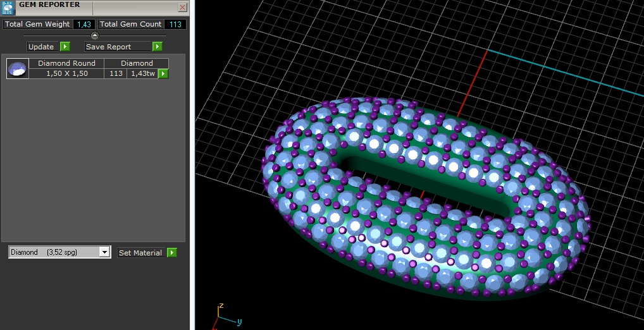Collapse panel using round arrow handle
The height and width of the screenshot is (330, 644).
click(95, 35)
